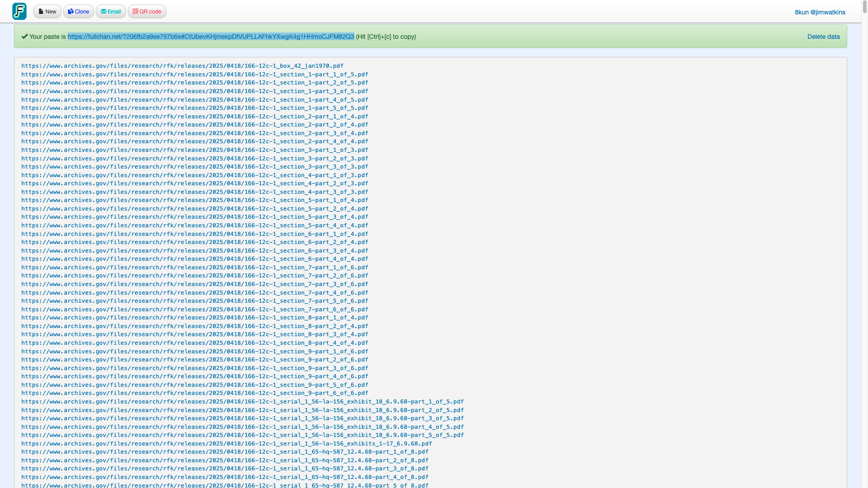Open section_4-part_1_of_3.pdf link

(x=195, y=175)
